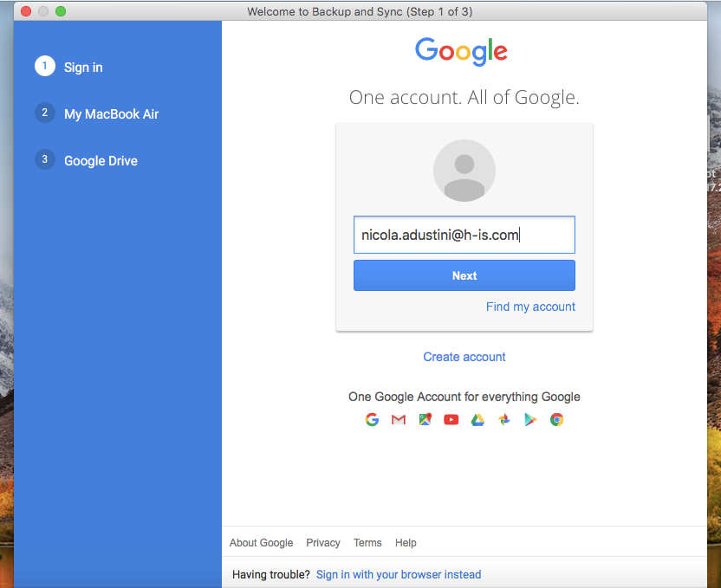The image size is (721, 588).
Task: Select the Sign in step label
Action: [83, 68]
